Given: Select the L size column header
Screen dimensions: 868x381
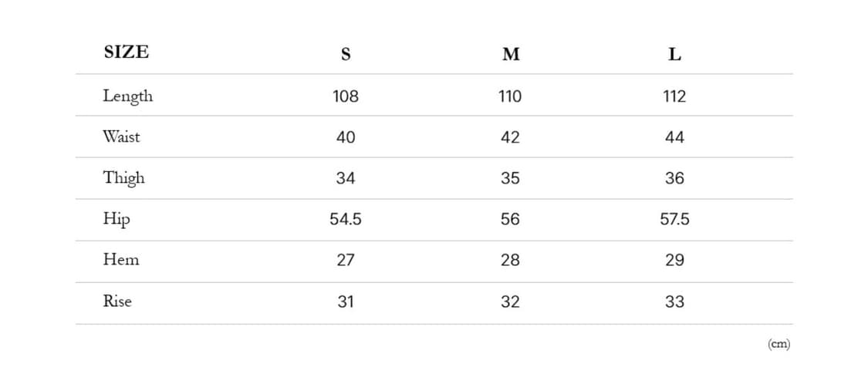Looking at the screenshot, I should pyautogui.click(x=674, y=55).
